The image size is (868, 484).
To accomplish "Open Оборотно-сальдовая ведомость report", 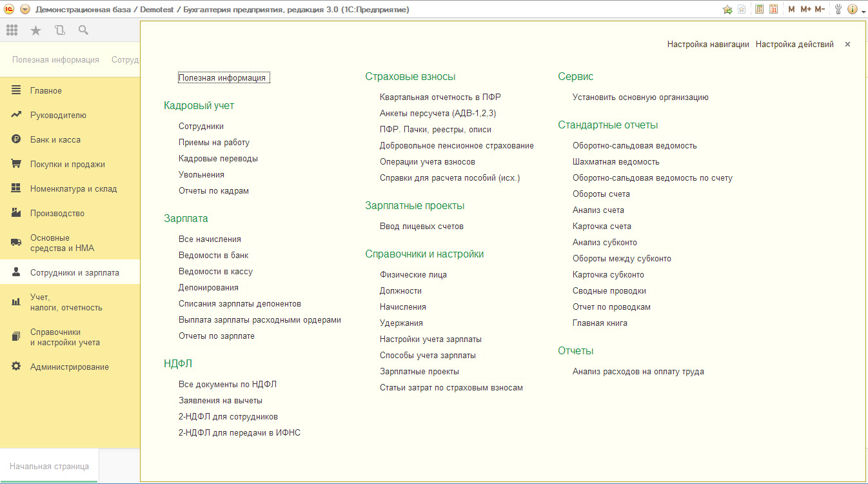I will (635, 146).
